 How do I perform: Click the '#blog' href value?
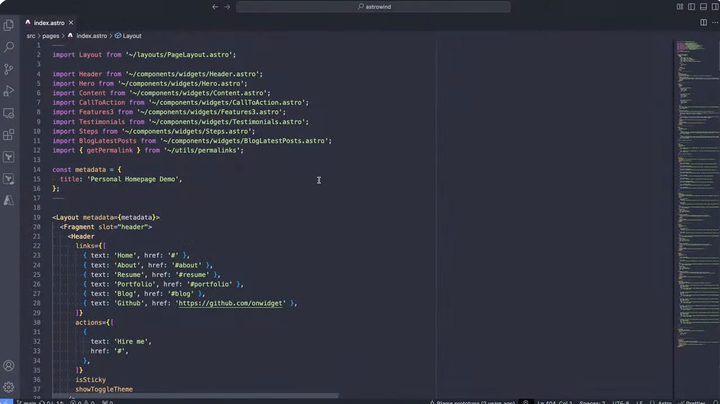coord(180,294)
